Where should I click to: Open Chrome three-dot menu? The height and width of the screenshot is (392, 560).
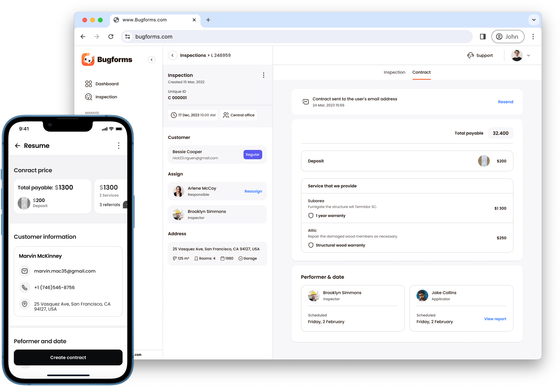(x=533, y=37)
